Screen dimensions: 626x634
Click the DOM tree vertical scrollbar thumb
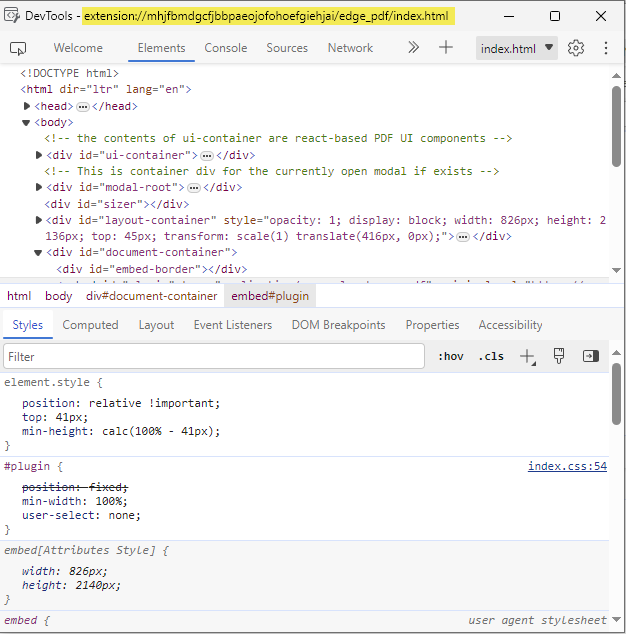[616, 126]
